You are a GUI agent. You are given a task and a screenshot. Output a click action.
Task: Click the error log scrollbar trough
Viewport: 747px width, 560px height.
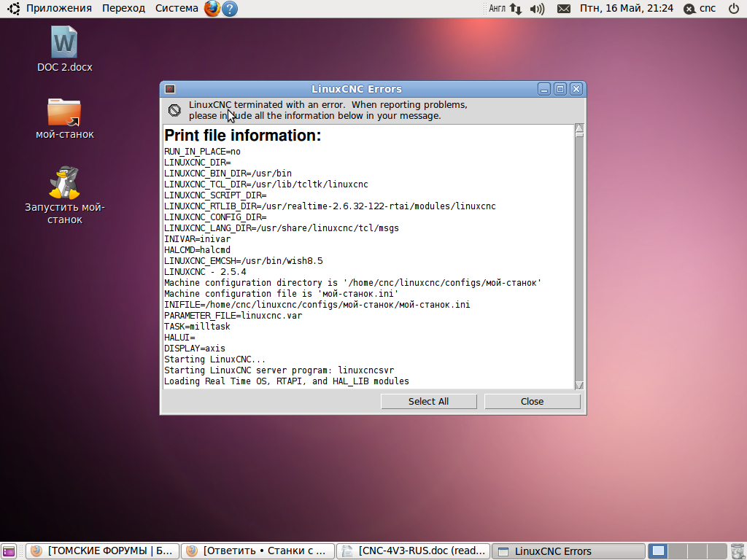pos(579,260)
